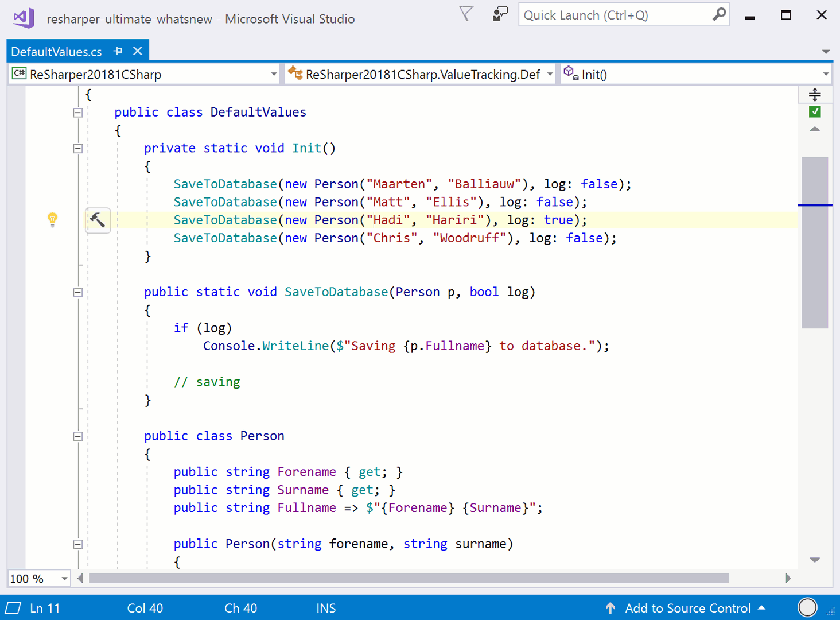The width and height of the screenshot is (840, 620).
Task: Select the DefaultValues.cs document tab
Action: (56, 52)
